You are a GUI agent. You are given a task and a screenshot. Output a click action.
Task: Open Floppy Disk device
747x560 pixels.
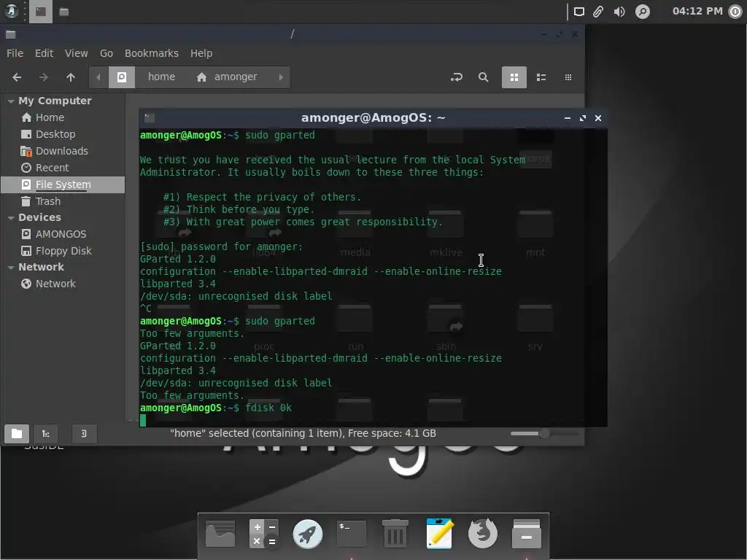(63, 251)
